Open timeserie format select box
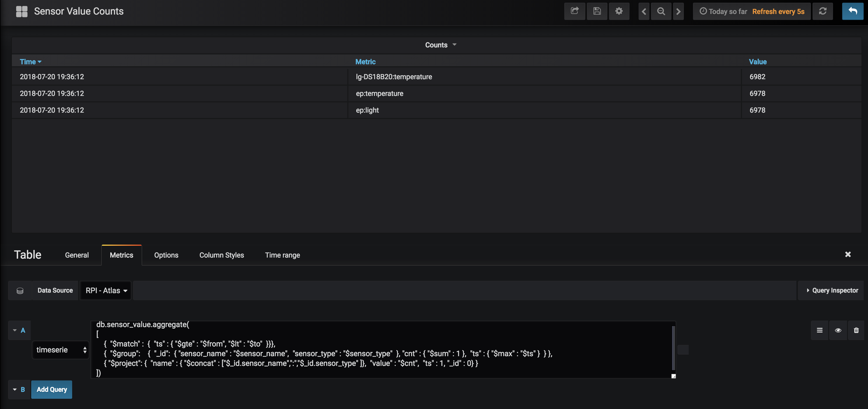Screen dimensions: 868x409 click(61, 350)
